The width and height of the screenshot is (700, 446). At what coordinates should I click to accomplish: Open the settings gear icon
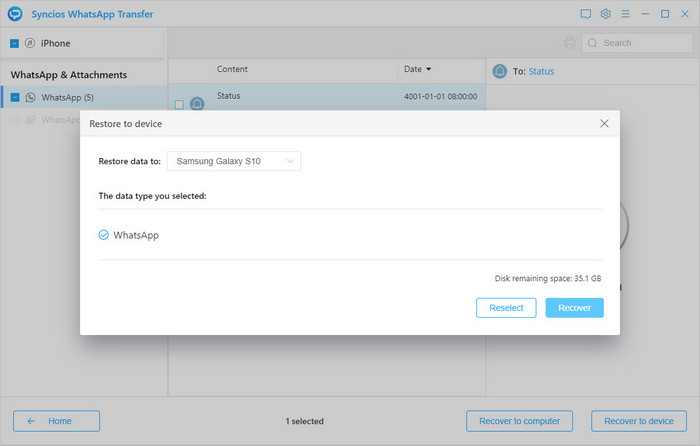605,14
